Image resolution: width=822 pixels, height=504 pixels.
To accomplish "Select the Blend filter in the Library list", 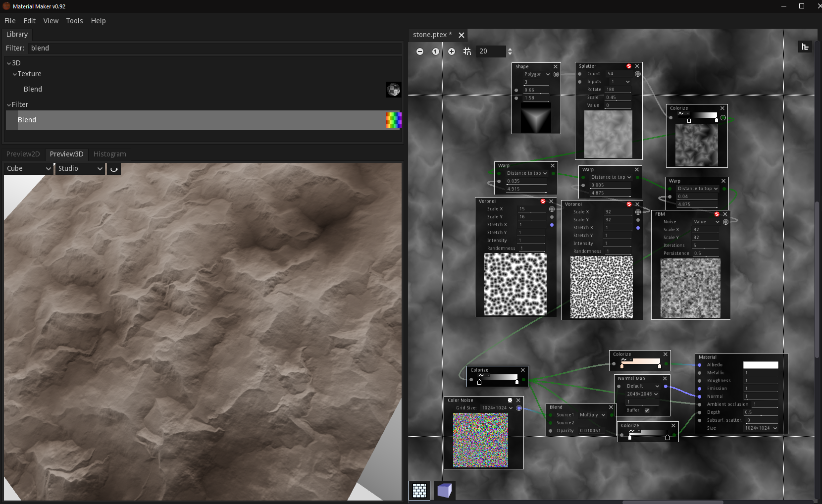I will coord(27,120).
